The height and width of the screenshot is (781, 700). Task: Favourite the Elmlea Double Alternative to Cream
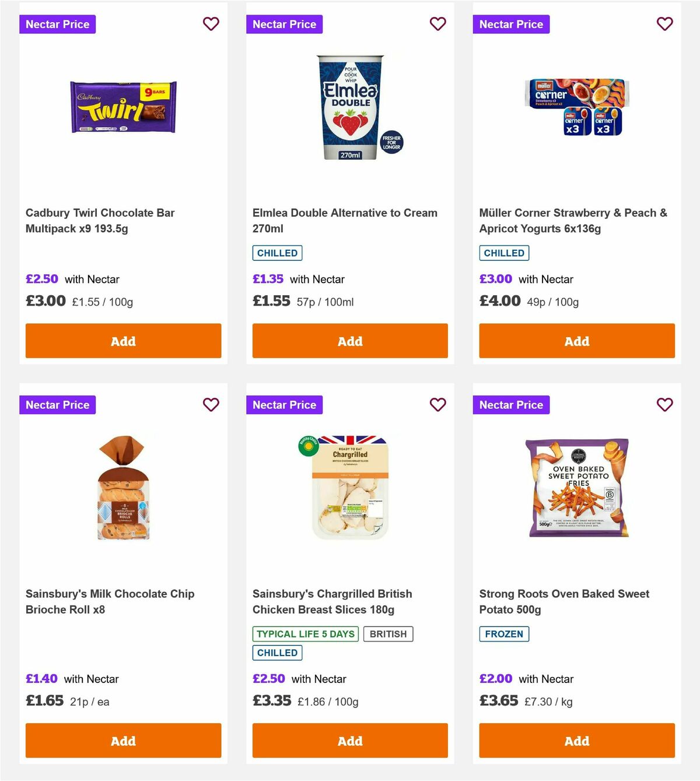(x=437, y=24)
